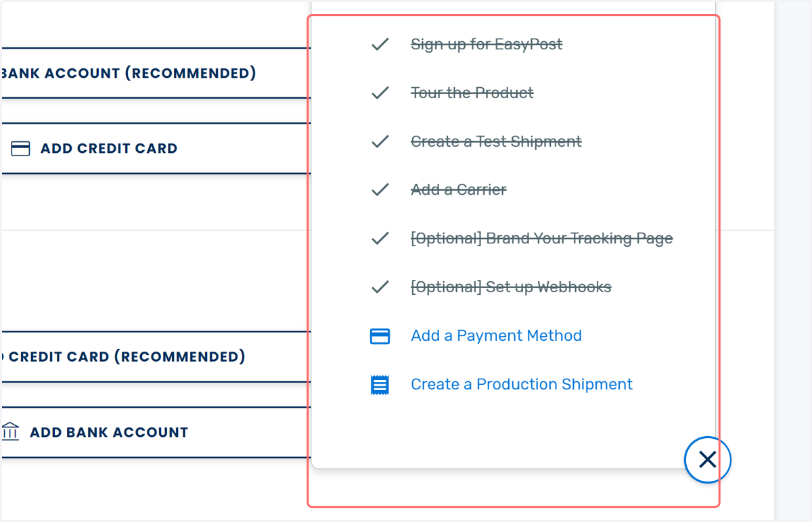
Task: Click the ADD CREDIT CARD button
Action: pos(156,149)
